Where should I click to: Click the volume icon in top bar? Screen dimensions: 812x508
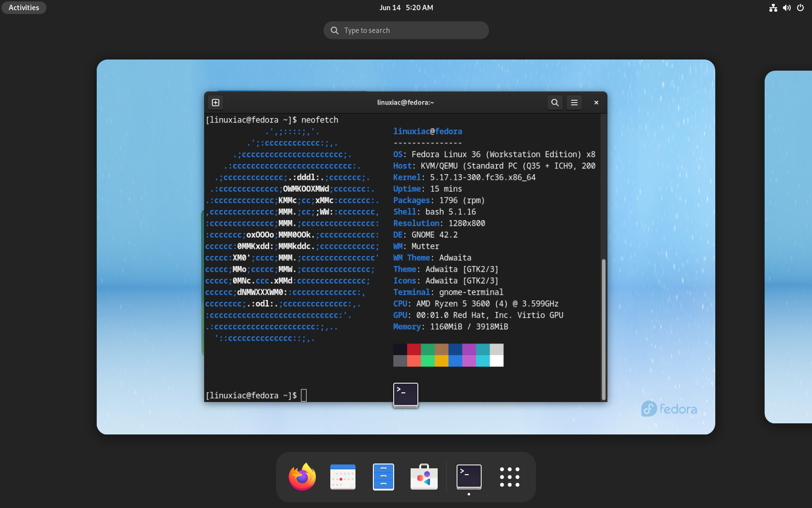pyautogui.click(x=787, y=8)
